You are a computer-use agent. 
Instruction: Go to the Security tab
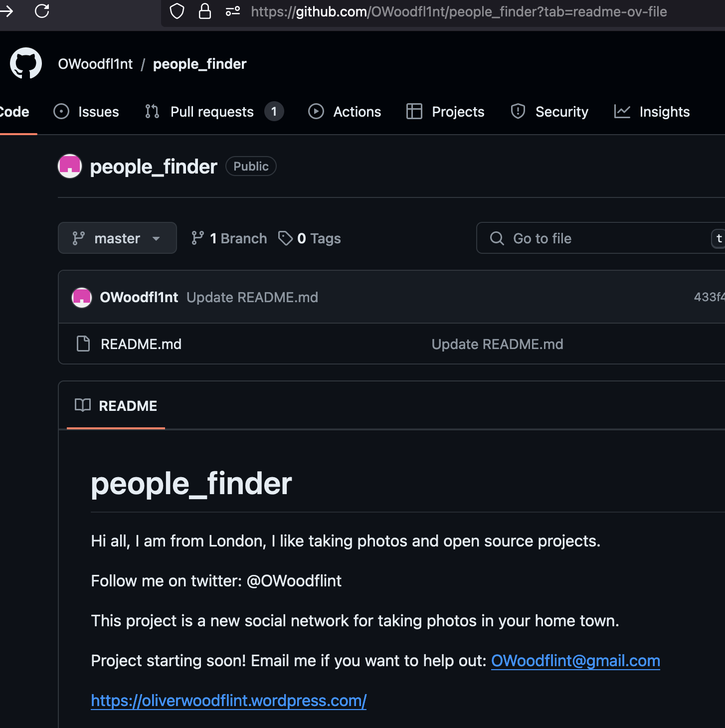click(x=549, y=112)
